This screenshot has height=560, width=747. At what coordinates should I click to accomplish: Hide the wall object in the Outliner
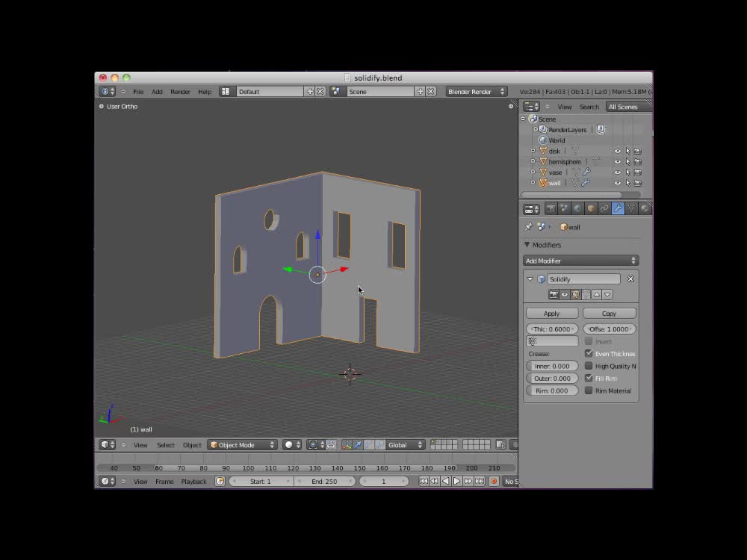[618, 183]
